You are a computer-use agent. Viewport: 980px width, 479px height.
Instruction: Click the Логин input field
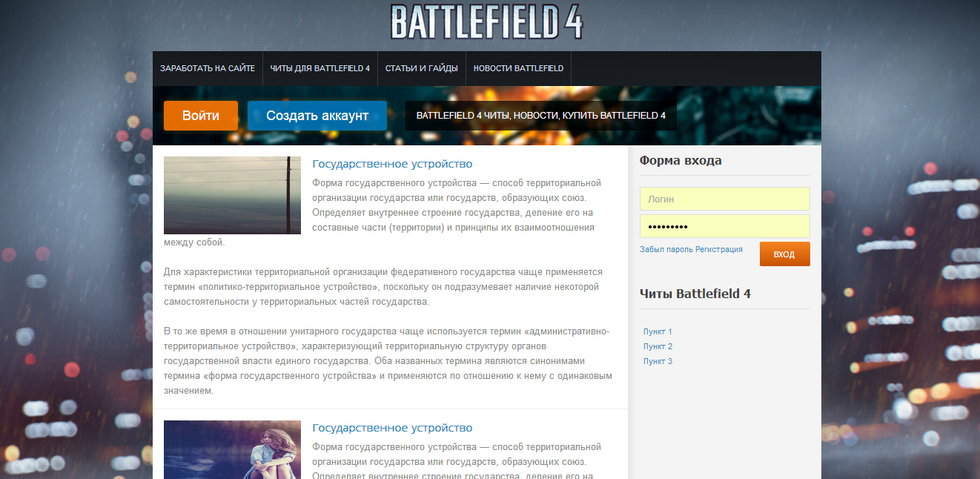[724, 199]
